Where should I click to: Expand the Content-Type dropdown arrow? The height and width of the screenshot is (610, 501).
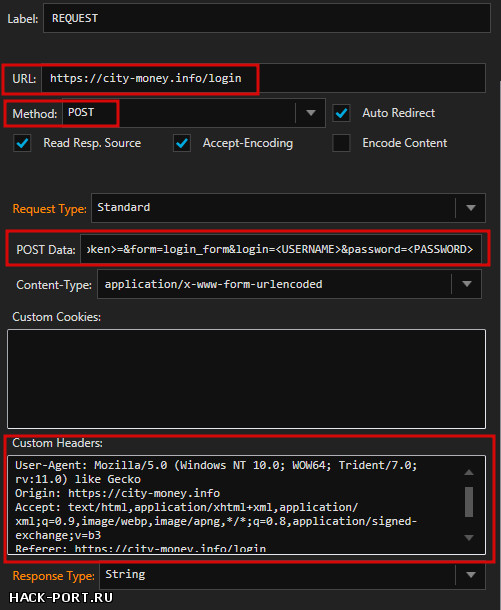click(466, 284)
